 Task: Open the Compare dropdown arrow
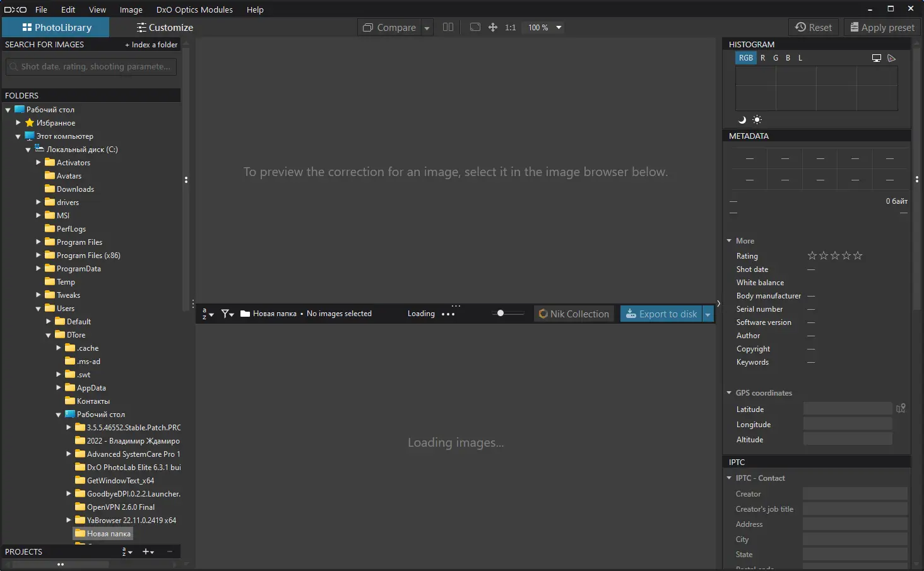point(427,28)
